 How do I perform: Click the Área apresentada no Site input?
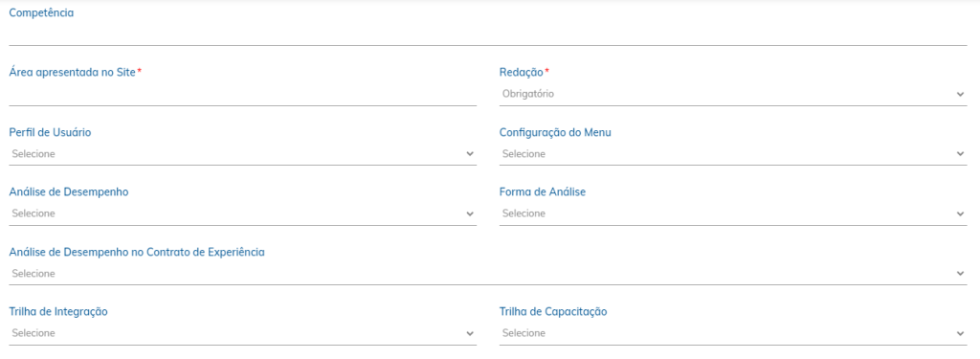click(x=243, y=95)
